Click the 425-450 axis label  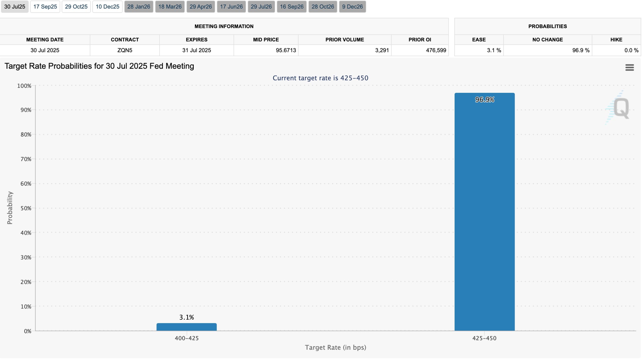click(x=484, y=338)
